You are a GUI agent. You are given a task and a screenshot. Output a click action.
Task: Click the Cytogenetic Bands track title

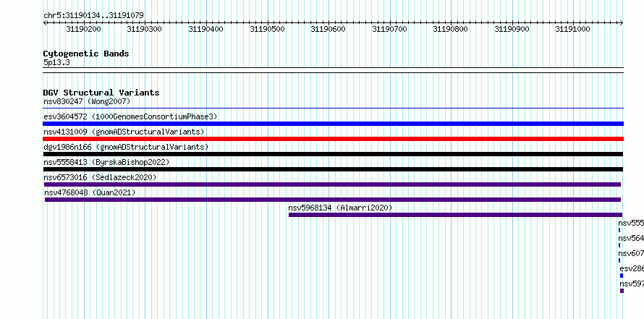[x=86, y=54]
